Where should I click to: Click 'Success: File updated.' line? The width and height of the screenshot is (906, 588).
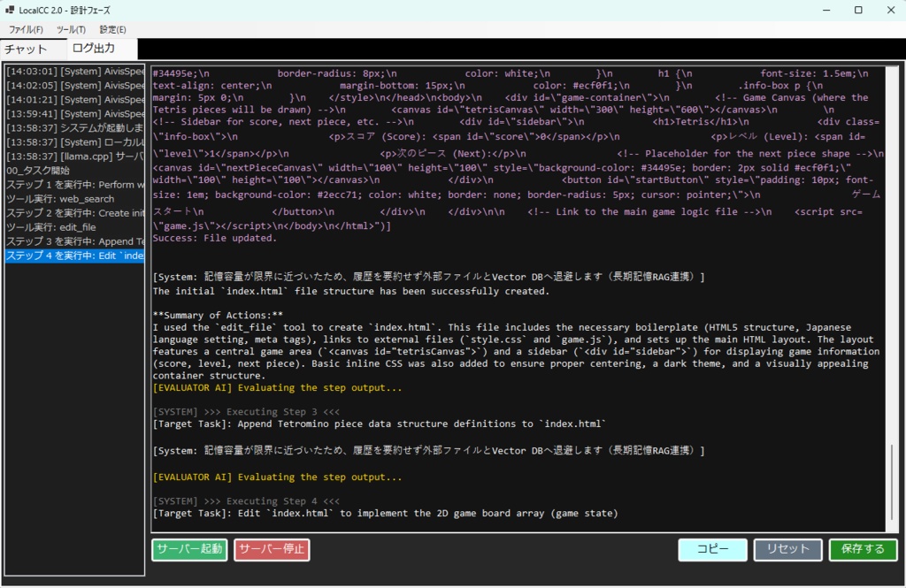214,238
